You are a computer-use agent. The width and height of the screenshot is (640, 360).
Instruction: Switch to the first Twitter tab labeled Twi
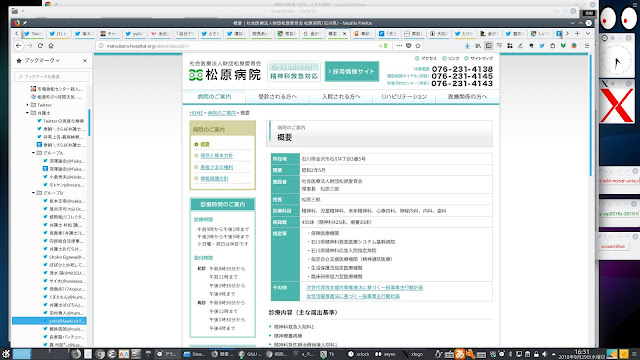pos(33,33)
